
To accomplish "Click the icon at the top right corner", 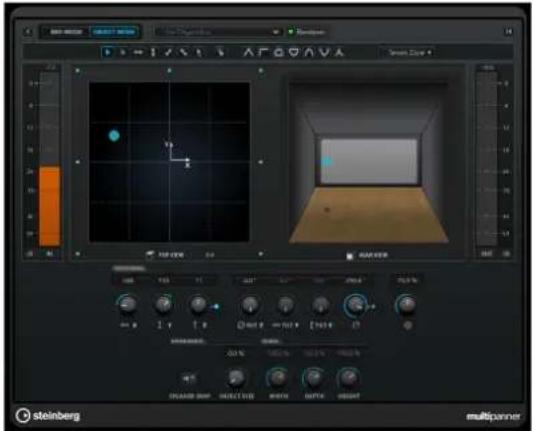I will pyautogui.click(x=508, y=31).
